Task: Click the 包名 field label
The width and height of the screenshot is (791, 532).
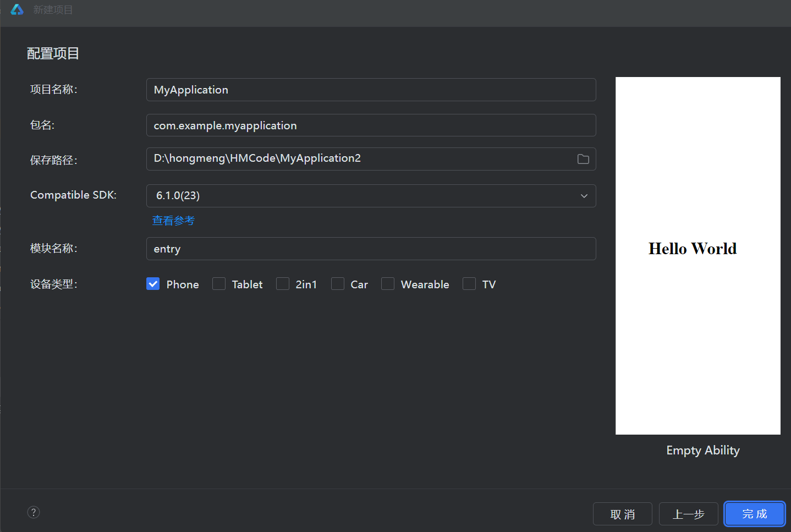Action: click(42, 125)
